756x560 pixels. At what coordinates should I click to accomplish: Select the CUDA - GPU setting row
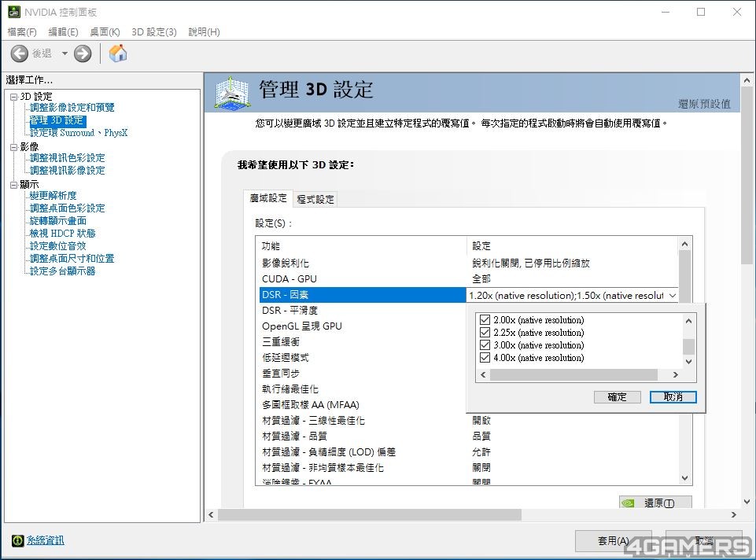[x=467, y=279]
